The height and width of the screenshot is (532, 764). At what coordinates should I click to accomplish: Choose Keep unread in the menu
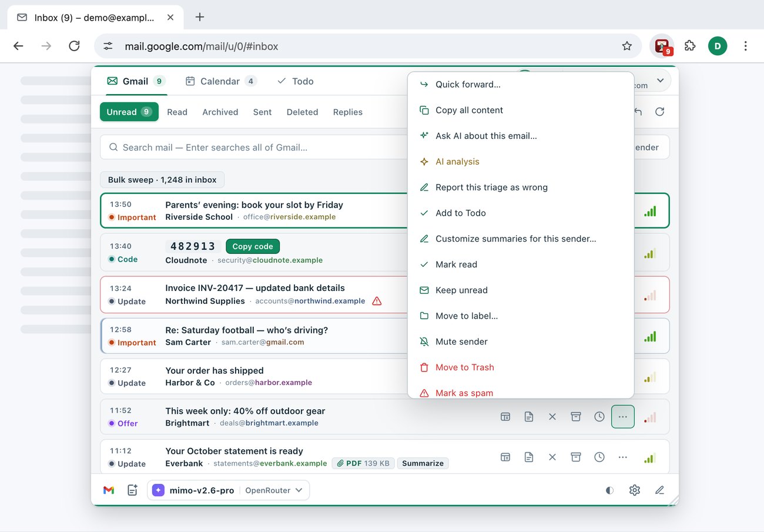click(x=521, y=290)
